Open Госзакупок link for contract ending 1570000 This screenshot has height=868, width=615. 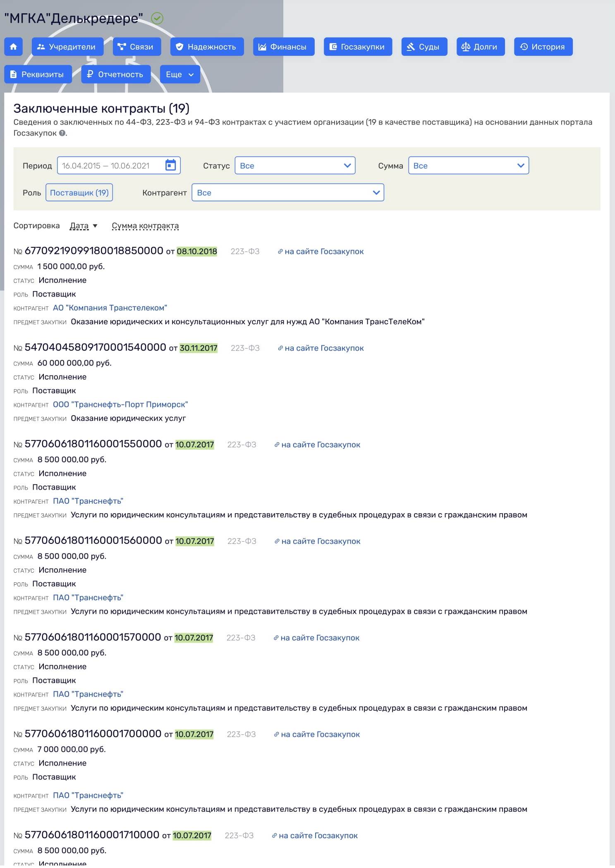[316, 638]
